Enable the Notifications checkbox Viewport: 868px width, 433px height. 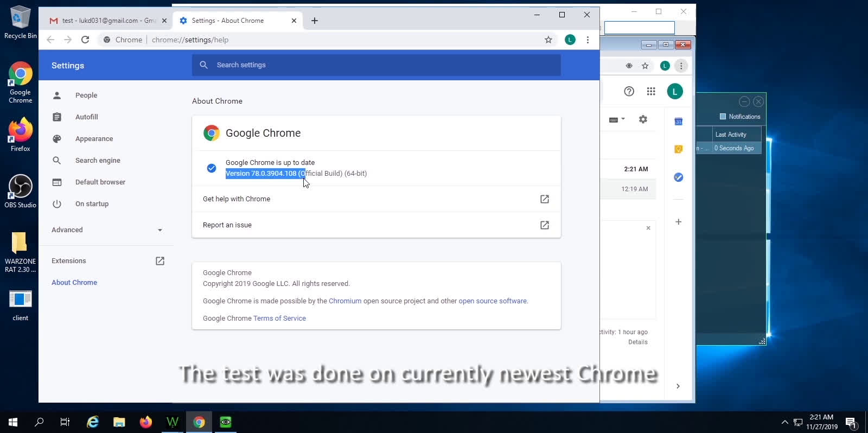pos(723,117)
